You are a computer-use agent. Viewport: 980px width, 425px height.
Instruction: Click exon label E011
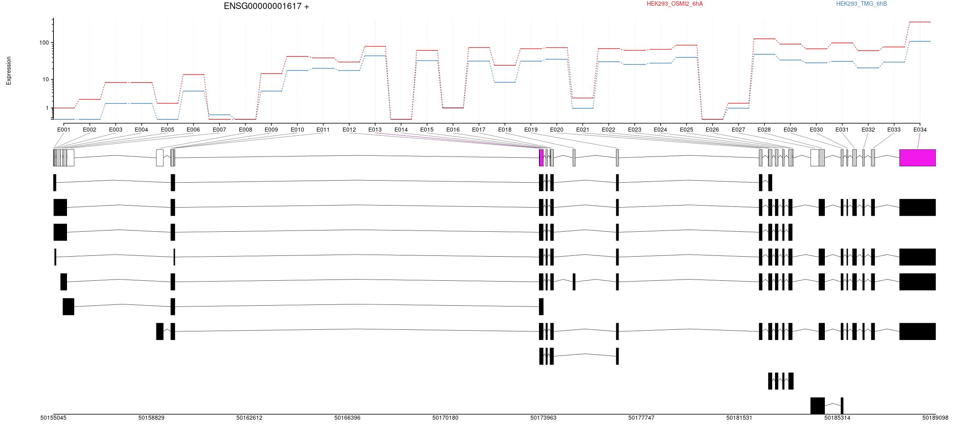[323, 130]
